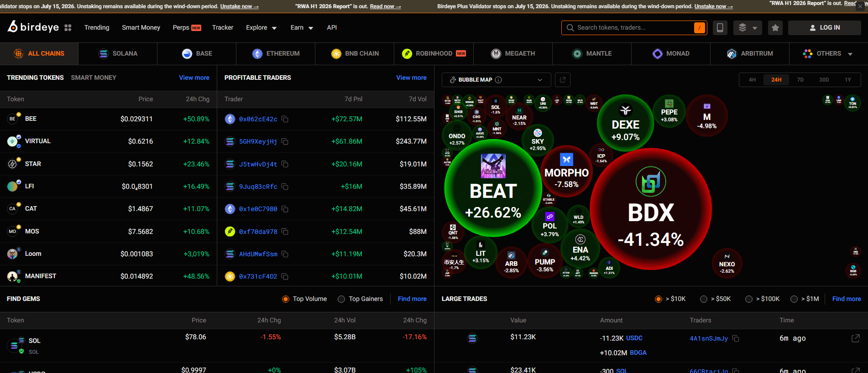
Task: Click the Birdeye logo
Action: pos(33,27)
